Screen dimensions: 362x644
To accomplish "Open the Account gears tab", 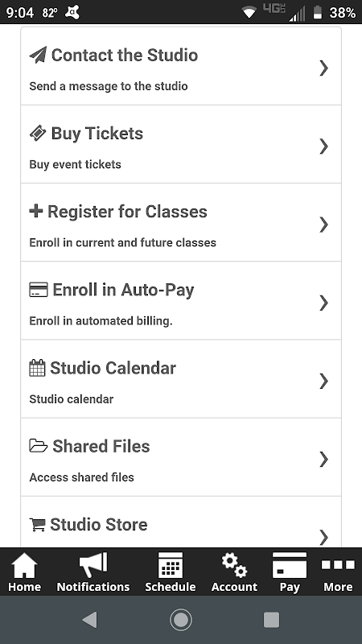I will pyautogui.click(x=234, y=572).
